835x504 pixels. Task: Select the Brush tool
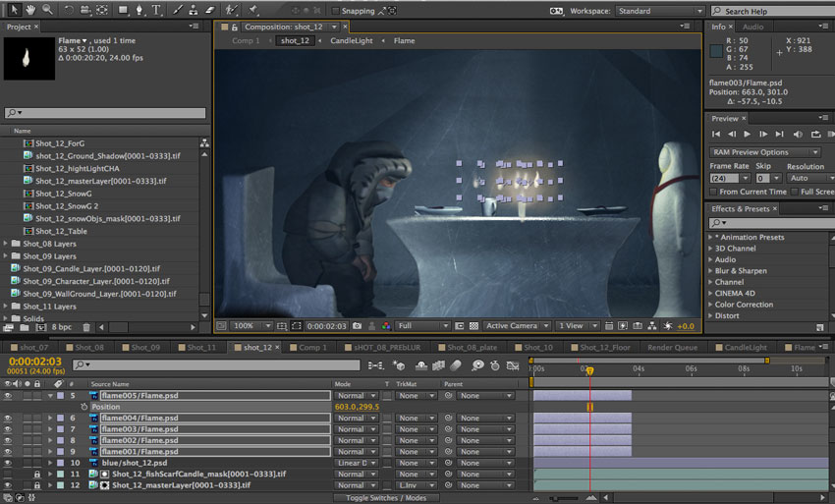[178, 10]
